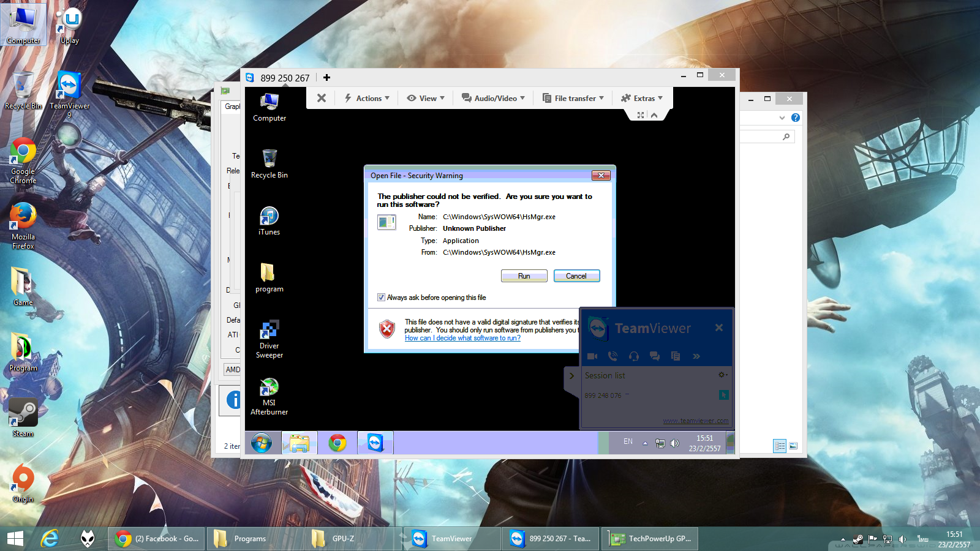
Task: Select the Origin desktop shortcut
Action: (x=23, y=484)
